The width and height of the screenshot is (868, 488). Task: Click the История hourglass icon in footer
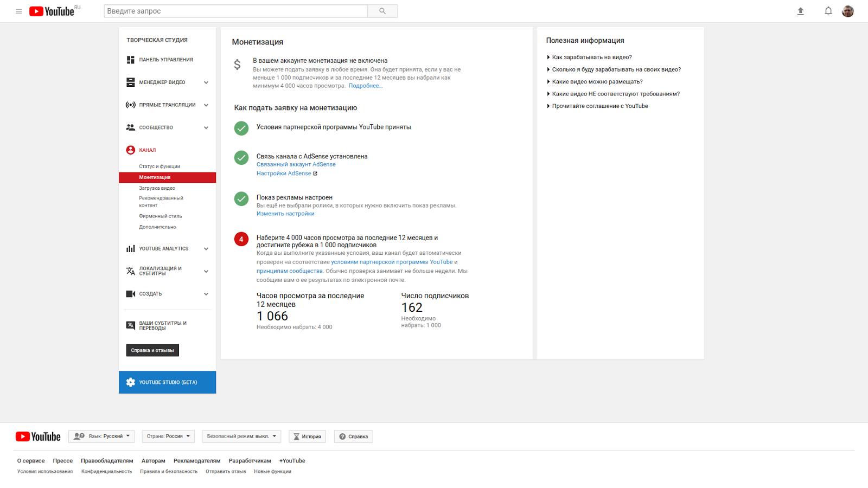[296, 436]
